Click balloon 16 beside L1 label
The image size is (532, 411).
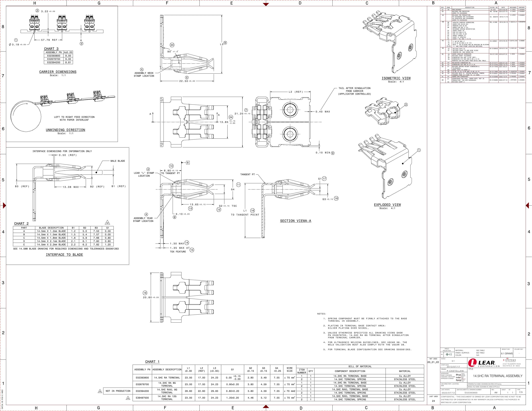[253, 211]
